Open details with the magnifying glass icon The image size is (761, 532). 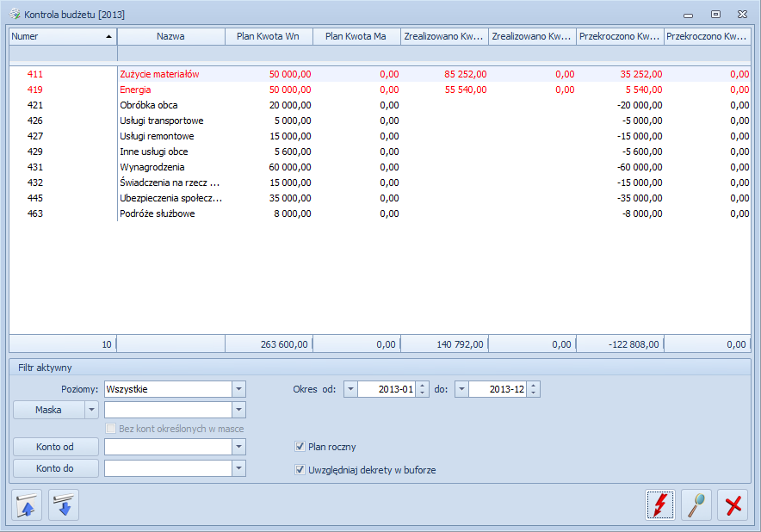[x=696, y=504]
